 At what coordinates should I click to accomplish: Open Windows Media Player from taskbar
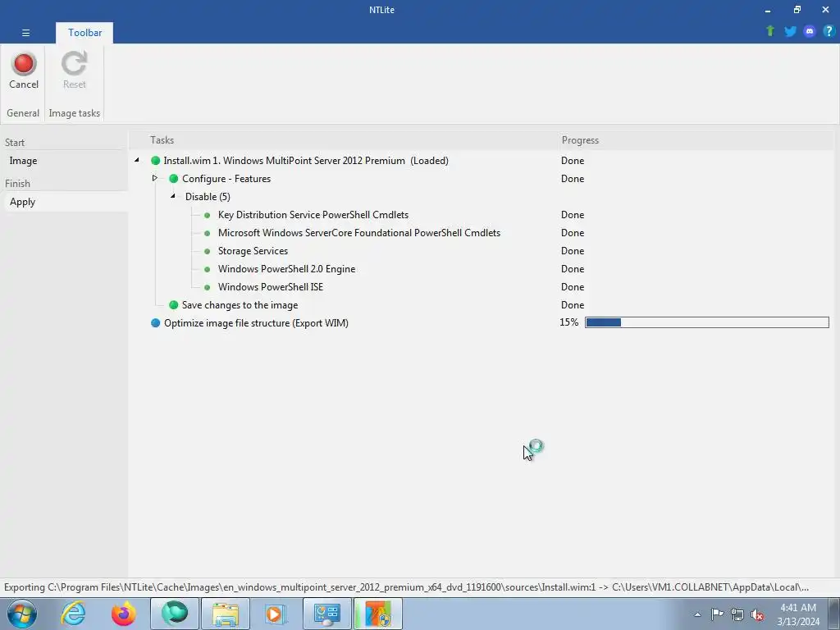point(276,614)
